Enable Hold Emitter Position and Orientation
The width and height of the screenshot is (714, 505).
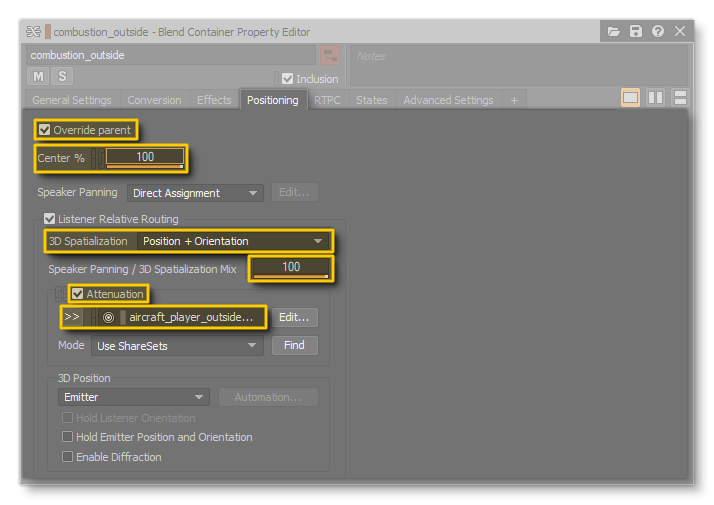(x=67, y=437)
